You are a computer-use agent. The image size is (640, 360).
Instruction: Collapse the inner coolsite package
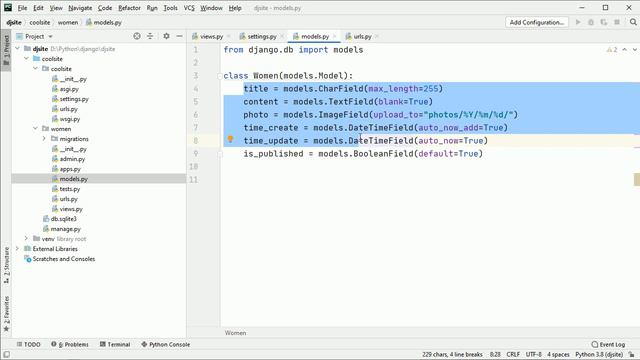tap(36, 69)
